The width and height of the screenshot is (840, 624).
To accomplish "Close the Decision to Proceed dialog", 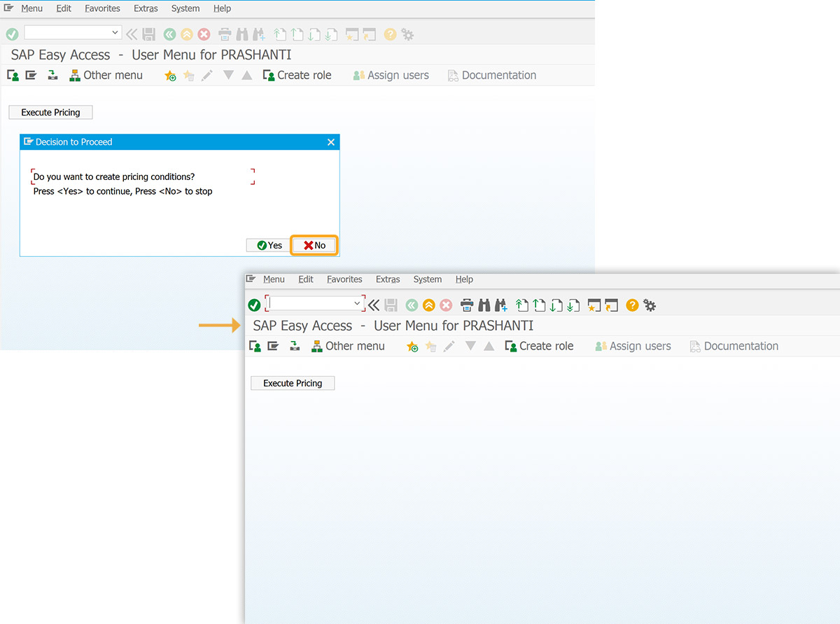I will tap(331, 142).
